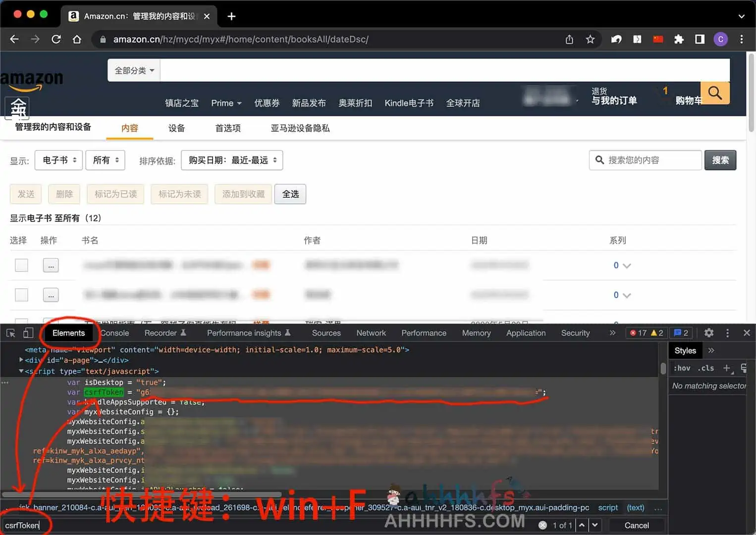Select the inspect element tool in DevTools
The width and height of the screenshot is (756, 535).
(10, 333)
